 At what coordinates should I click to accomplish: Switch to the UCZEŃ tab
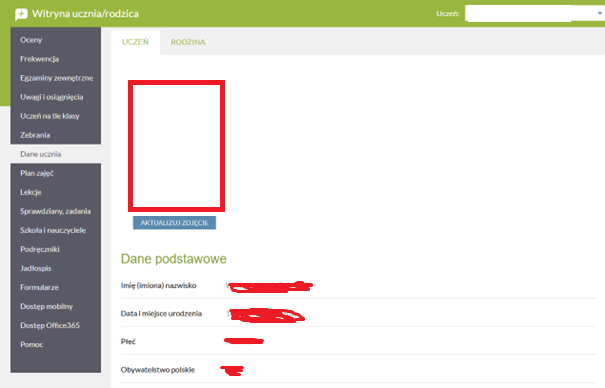click(x=135, y=42)
